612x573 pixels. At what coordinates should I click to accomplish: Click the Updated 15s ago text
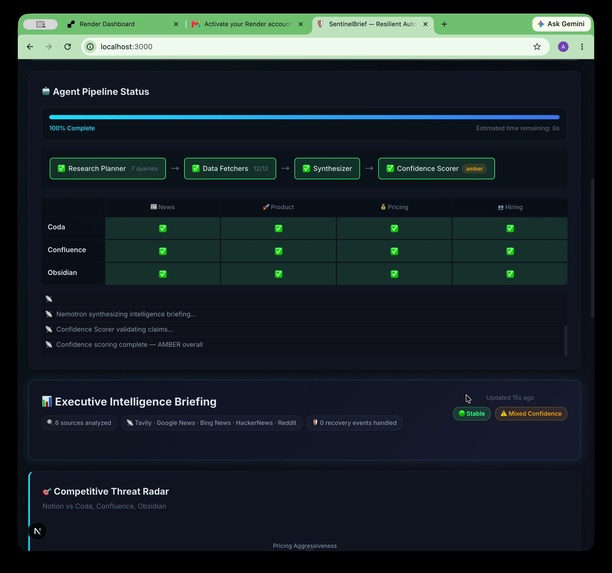(510, 398)
